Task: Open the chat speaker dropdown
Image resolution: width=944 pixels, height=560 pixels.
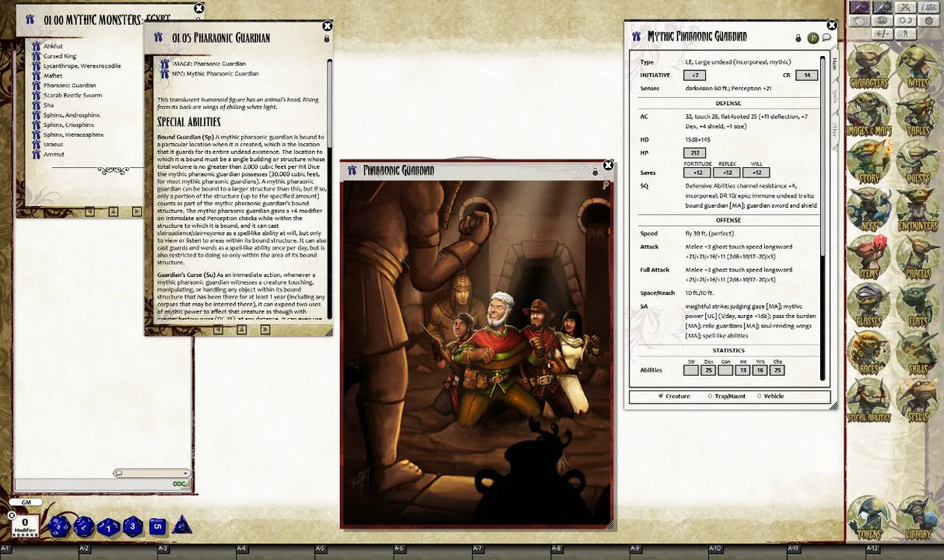Action: coord(152,473)
